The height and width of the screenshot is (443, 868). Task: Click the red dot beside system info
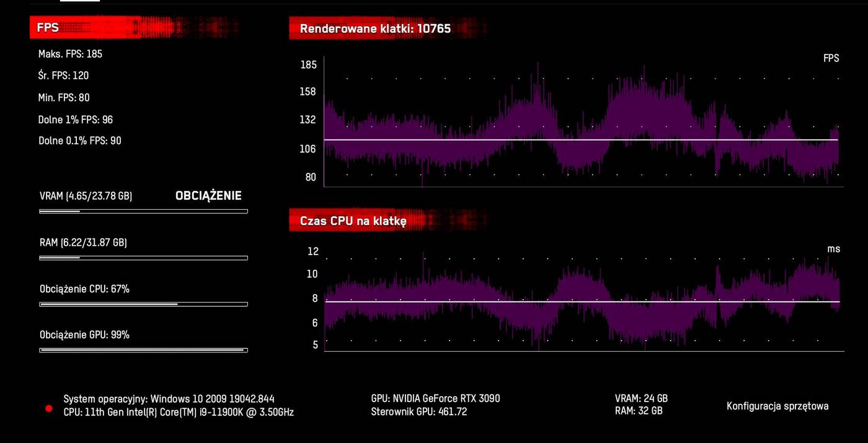tap(49, 408)
